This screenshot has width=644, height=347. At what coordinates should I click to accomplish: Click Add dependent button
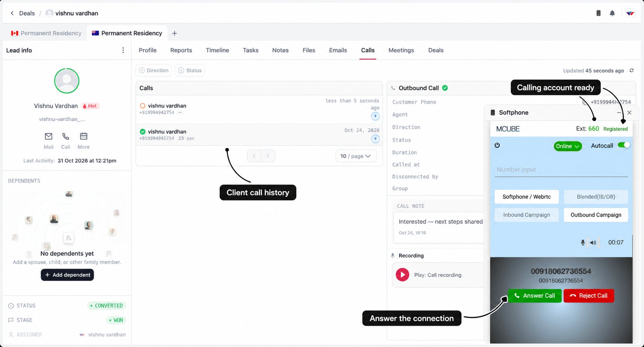coord(67,275)
